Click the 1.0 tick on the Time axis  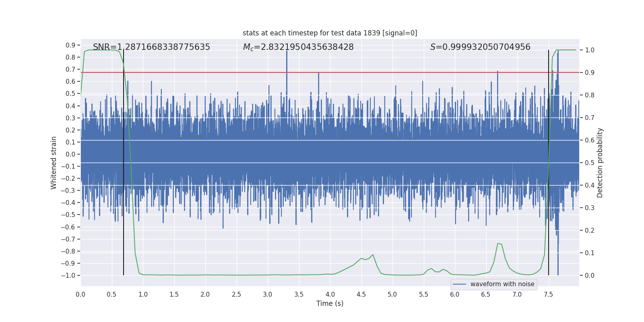tap(143, 294)
